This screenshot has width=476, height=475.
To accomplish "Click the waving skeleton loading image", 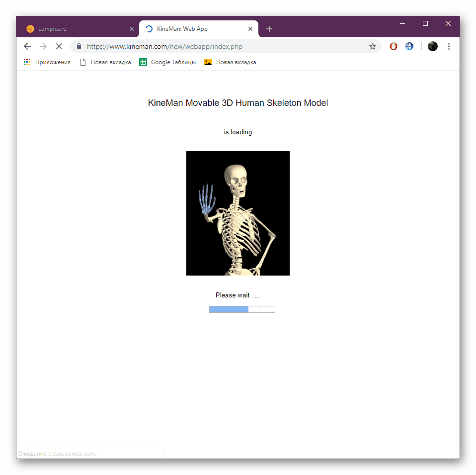I will 238,213.
